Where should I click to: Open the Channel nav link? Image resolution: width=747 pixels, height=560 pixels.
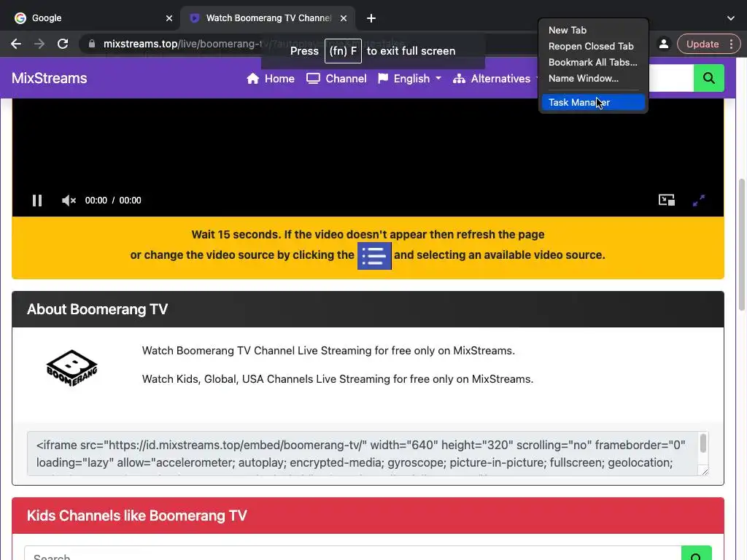point(336,79)
